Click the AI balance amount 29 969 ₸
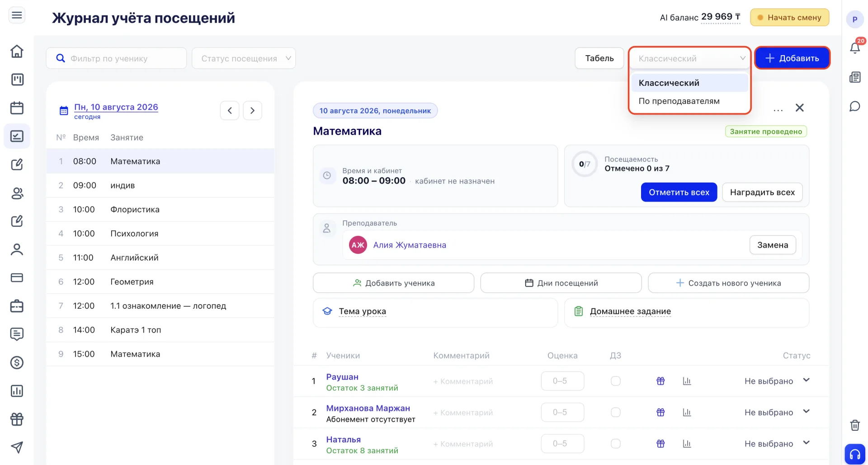Viewport: 868px width, 465px height. point(721,17)
